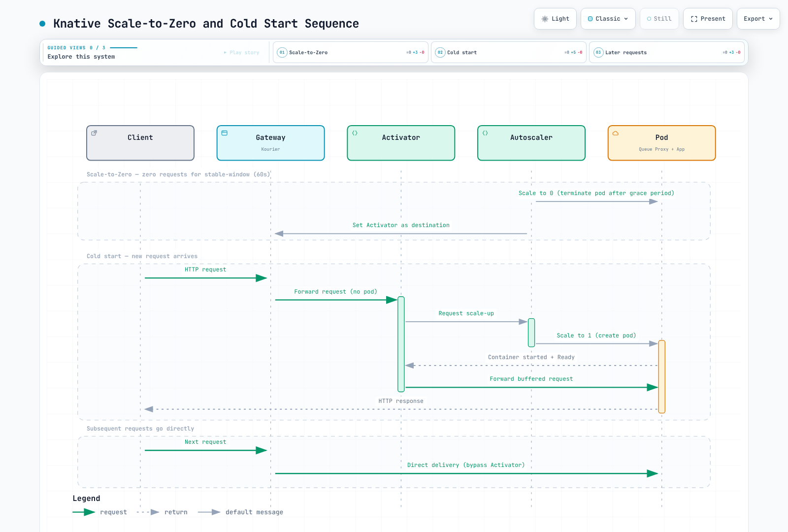Image resolution: width=788 pixels, height=532 pixels.
Task: Select the Pod Queue Proxy participant box
Action: click(x=661, y=143)
